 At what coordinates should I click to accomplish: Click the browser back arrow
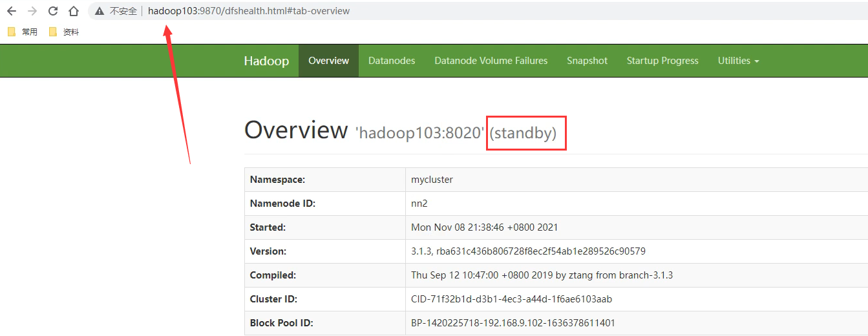pos(12,11)
